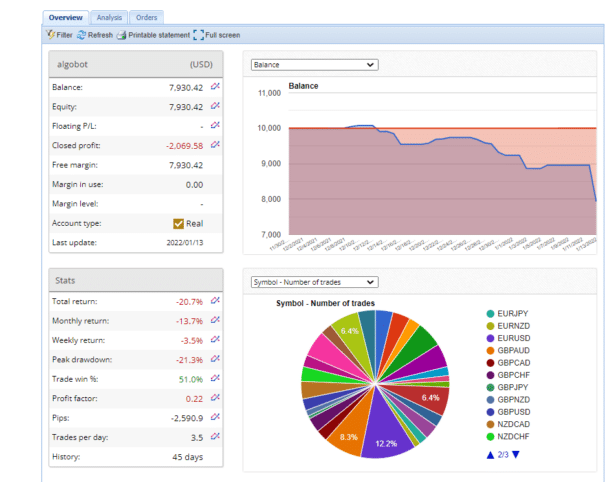Screen dimensions: 605x482
Task: Switch to Full screen view
Action: click(217, 35)
